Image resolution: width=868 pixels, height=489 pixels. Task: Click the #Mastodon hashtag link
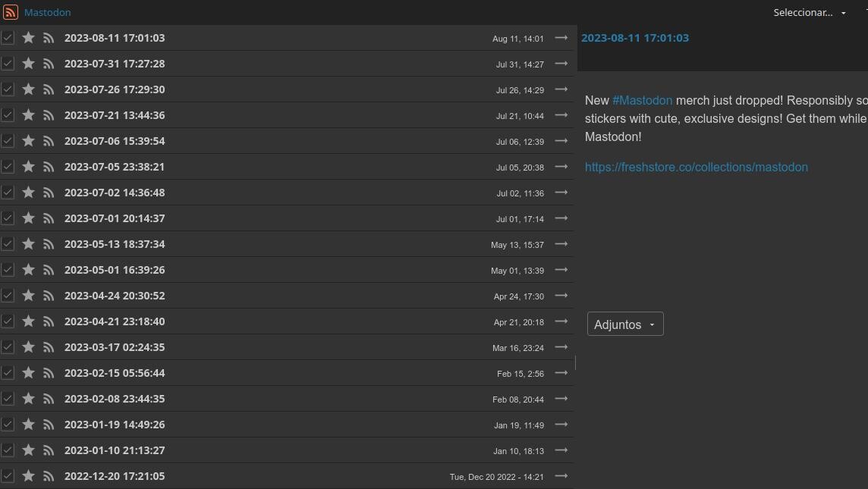pyautogui.click(x=642, y=100)
